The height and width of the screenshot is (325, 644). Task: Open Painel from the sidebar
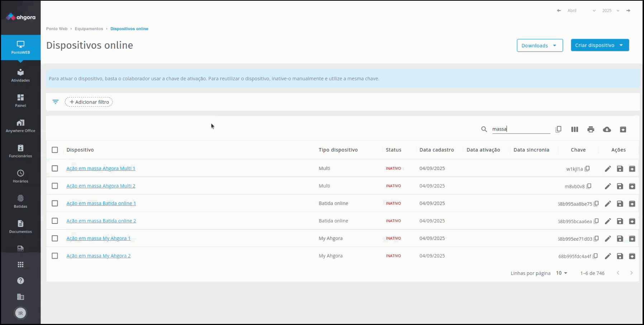20,100
